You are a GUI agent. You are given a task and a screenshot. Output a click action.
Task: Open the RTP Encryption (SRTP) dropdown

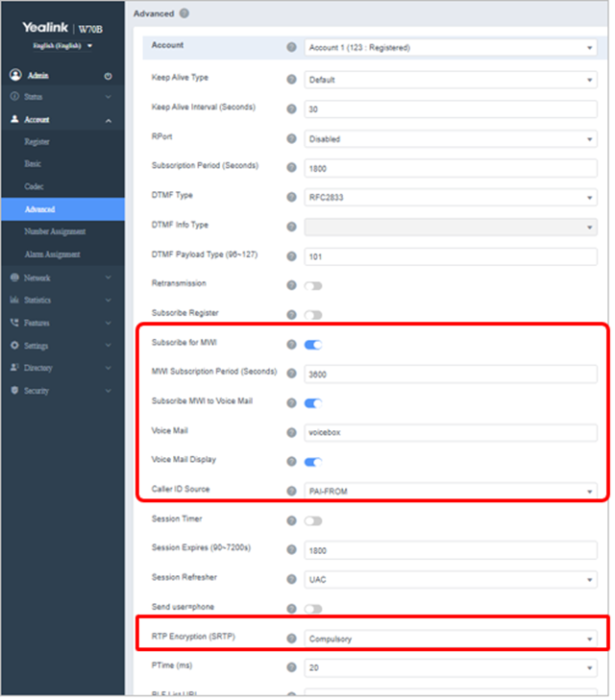pos(450,638)
